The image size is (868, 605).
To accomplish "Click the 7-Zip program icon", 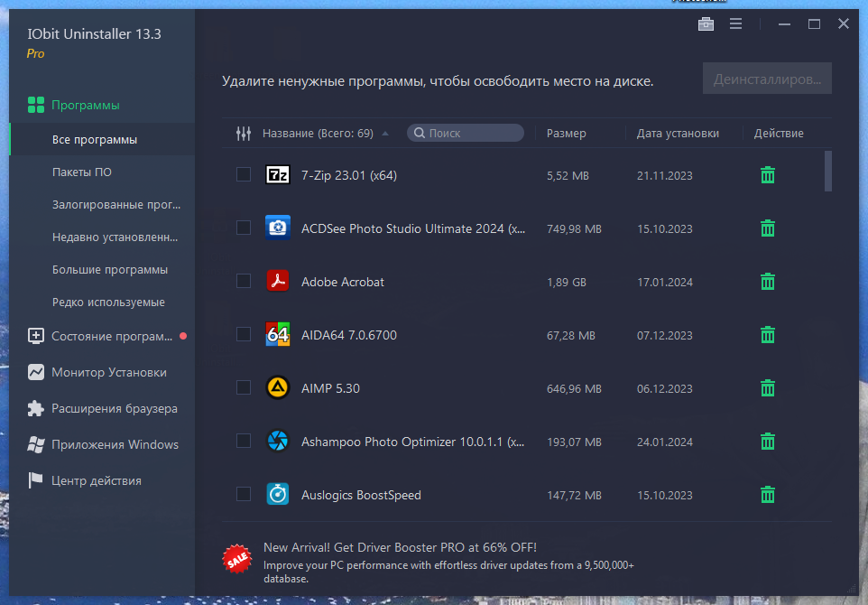I will (278, 175).
